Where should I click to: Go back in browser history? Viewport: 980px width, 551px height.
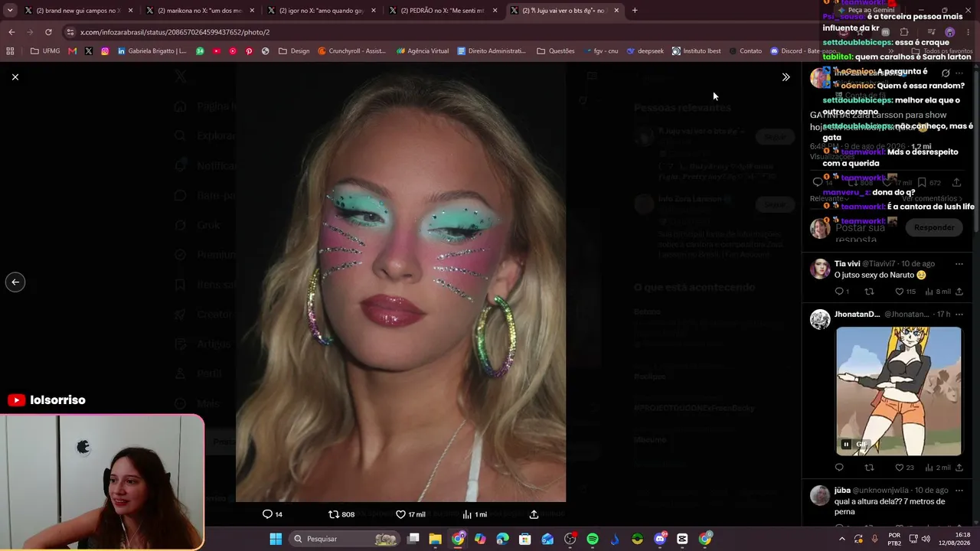pos(11,32)
